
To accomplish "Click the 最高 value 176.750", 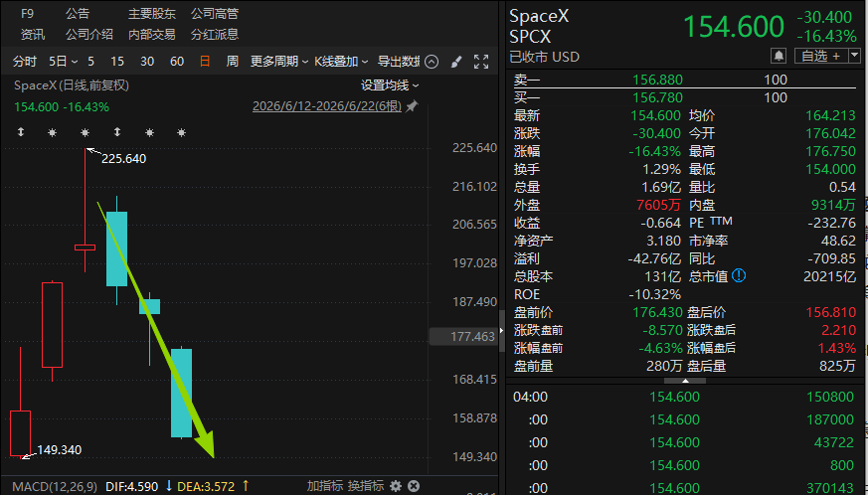I will [831, 151].
